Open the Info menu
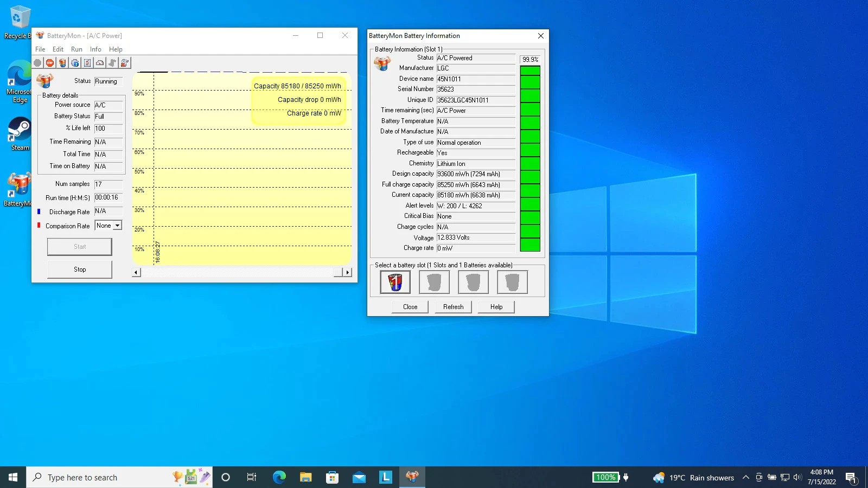The width and height of the screenshot is (868, 488). click(x=95, y=49)
